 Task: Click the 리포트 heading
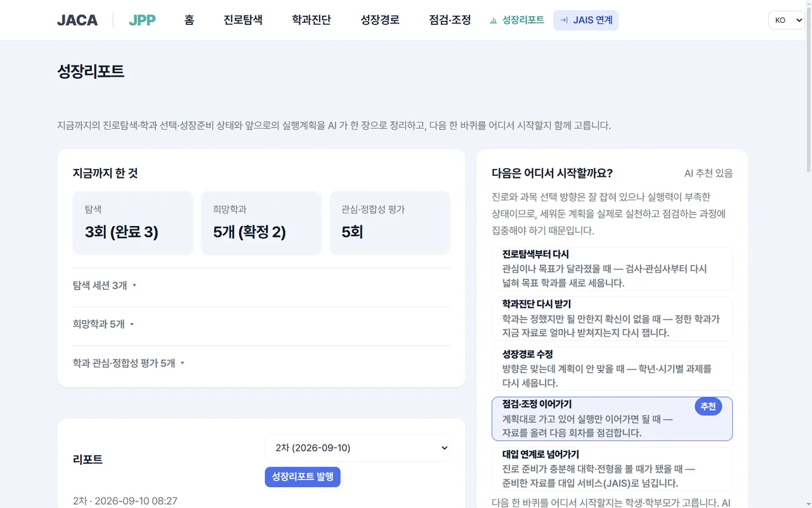tap(88, 460)
